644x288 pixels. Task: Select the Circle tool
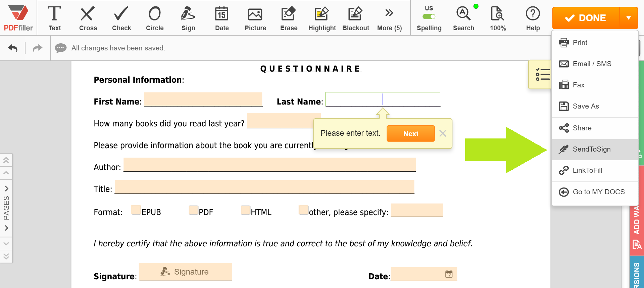[155, 18]
